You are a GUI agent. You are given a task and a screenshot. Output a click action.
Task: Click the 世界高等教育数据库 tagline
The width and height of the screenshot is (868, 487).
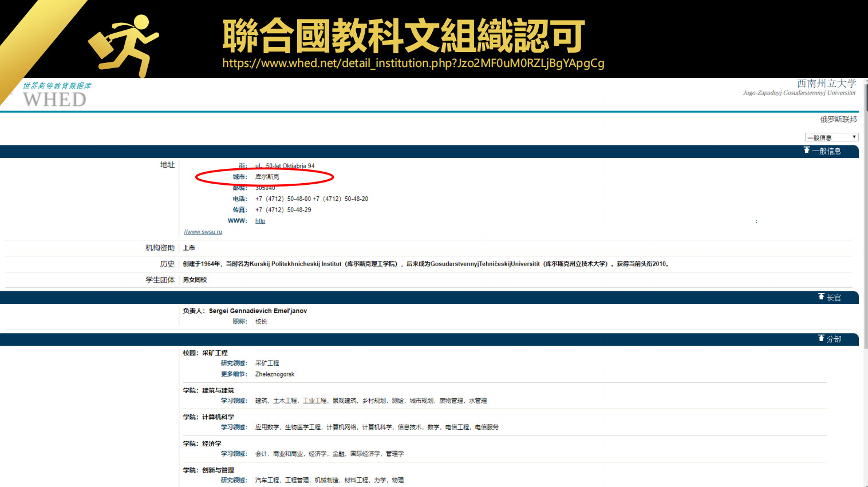point(57,86)
